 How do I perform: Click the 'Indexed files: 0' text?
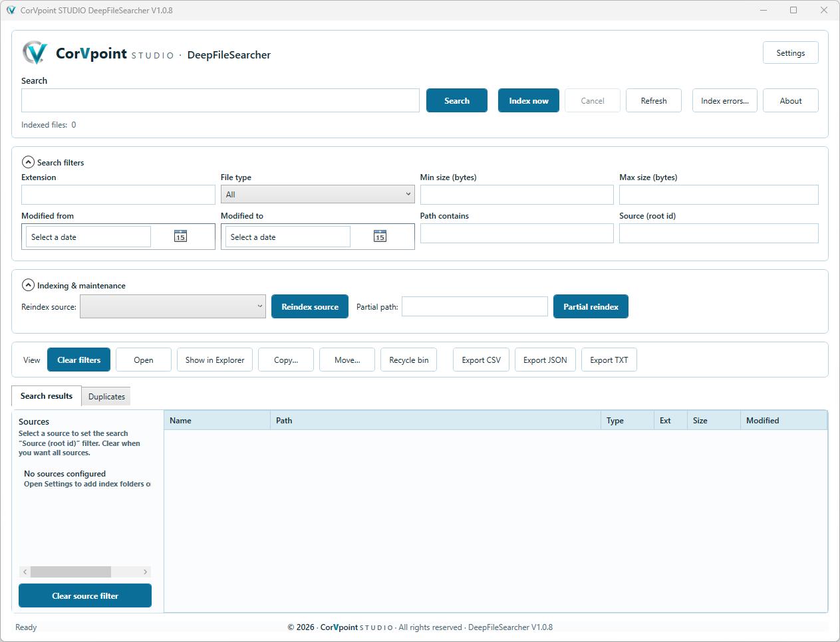(49, 124)
